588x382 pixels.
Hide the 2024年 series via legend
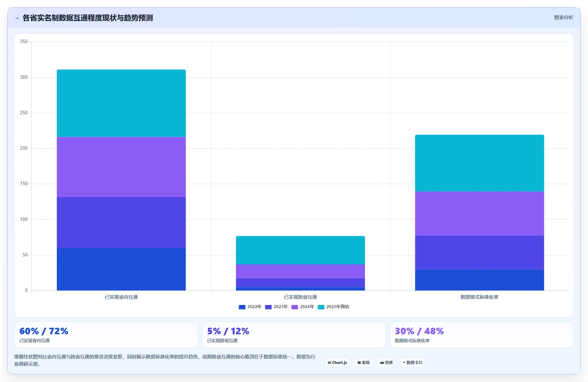[303, 307]
